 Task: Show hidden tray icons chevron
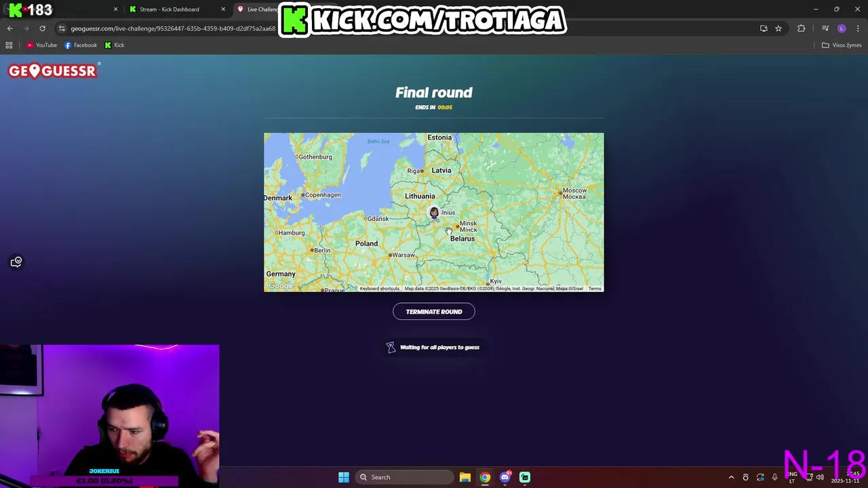coord(731,477)
